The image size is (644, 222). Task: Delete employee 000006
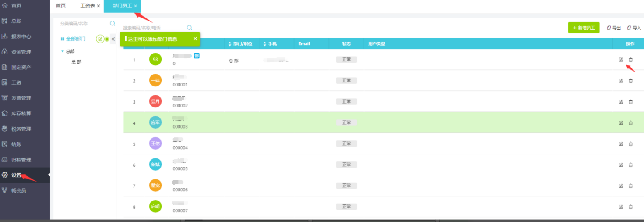click(x=630, y=186)
